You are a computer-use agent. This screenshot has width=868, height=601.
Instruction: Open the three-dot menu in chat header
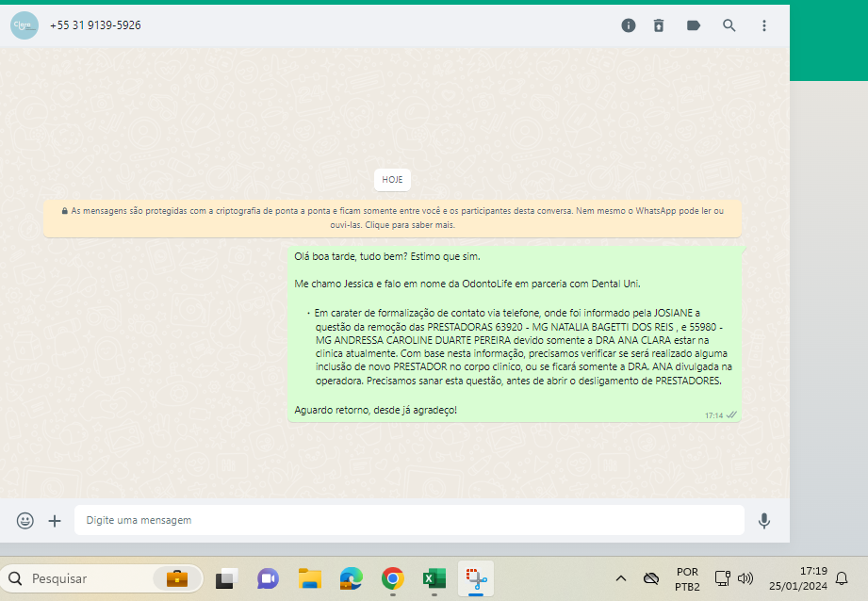[764, 25]
